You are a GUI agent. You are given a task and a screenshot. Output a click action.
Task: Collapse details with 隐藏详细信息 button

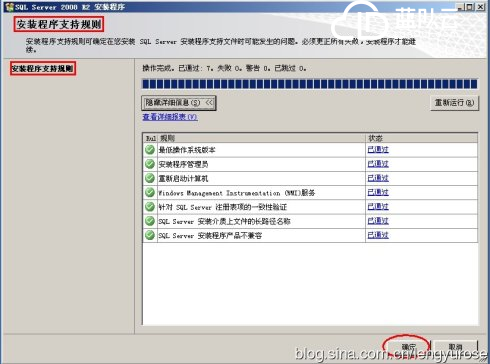pos(179,103)
